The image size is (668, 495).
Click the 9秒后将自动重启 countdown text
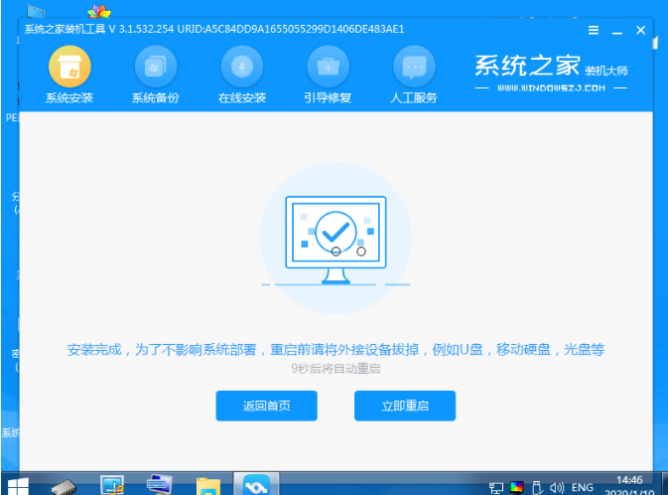pos(336,368)
